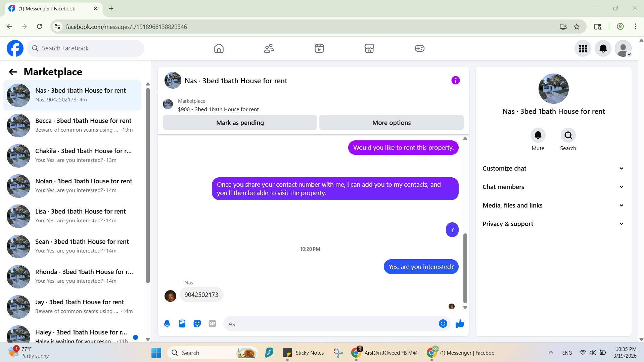The image size is (644, 362).
Task: Open weather widget showing 77°F
Action: (x=29, y=353)
